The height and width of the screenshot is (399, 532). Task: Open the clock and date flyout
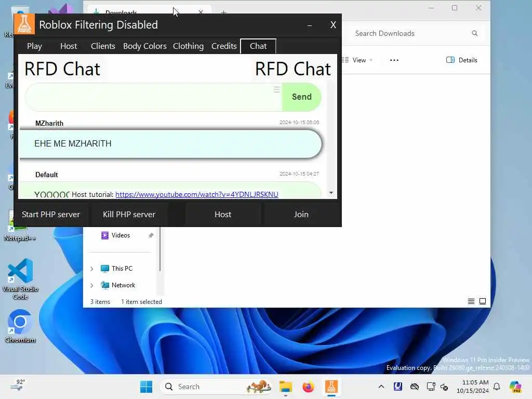click(x=473, y=387)
